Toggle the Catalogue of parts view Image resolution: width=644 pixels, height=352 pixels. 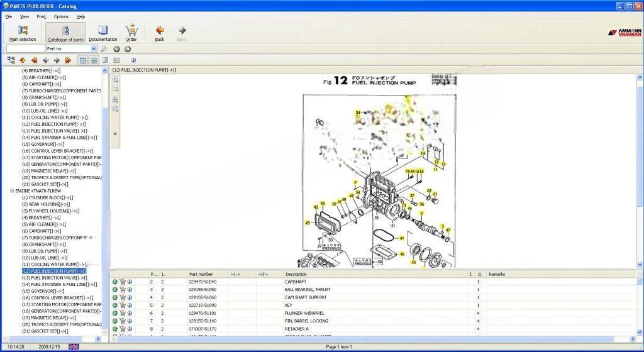click(65, 33)
